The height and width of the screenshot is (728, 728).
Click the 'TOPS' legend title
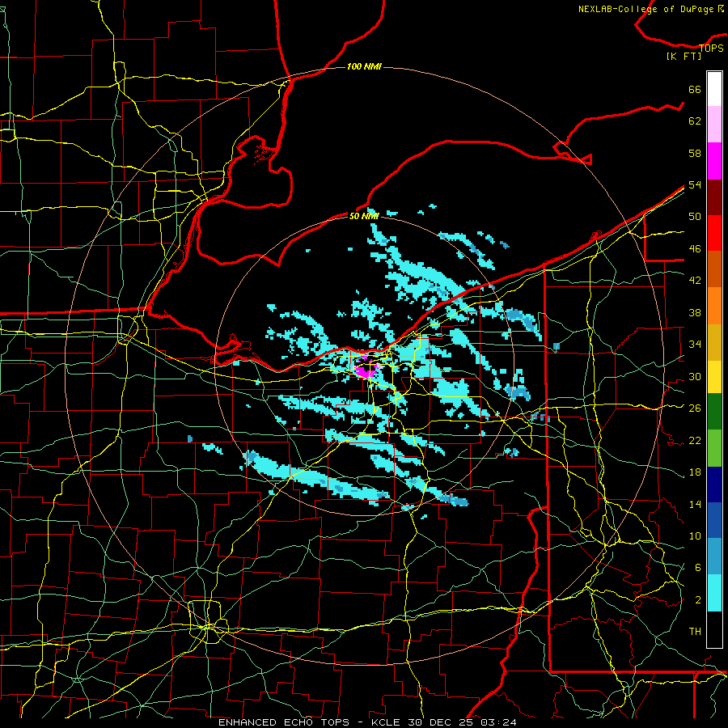711,48
